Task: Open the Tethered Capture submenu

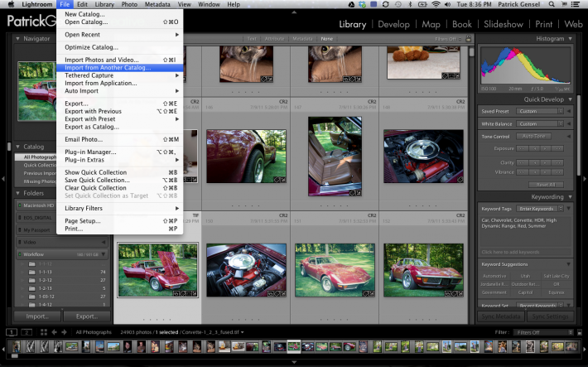Action: click(x=119, y=75)
